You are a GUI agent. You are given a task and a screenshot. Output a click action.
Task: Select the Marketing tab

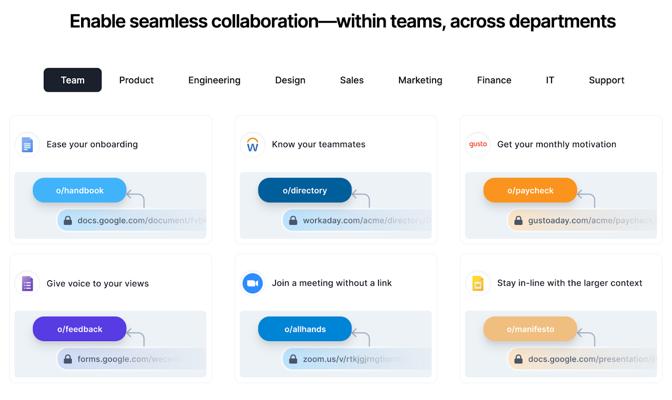click(x=420, y=80)
